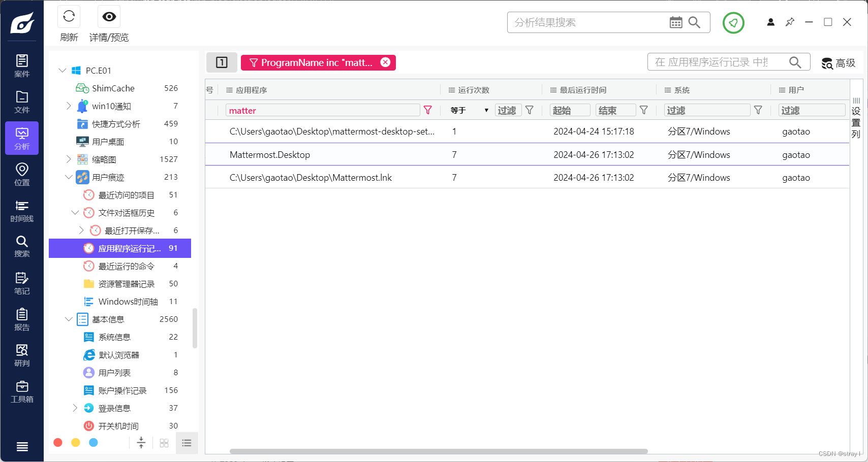868x462 pixels.
Task: Open the 时间线 (timeline) sidebar section
Action: point(22,210)
